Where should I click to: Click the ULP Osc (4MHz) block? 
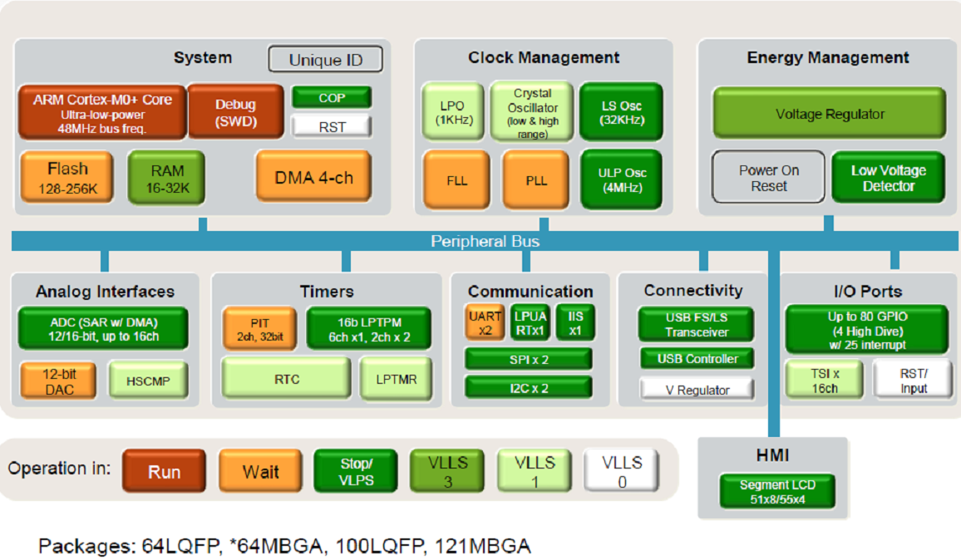point(621,179)
